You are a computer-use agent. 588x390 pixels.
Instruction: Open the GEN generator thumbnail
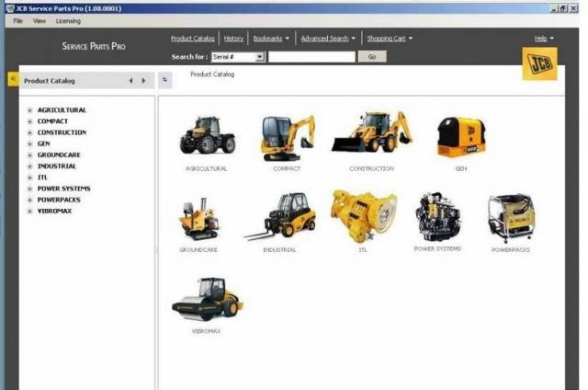coord(461,137)
